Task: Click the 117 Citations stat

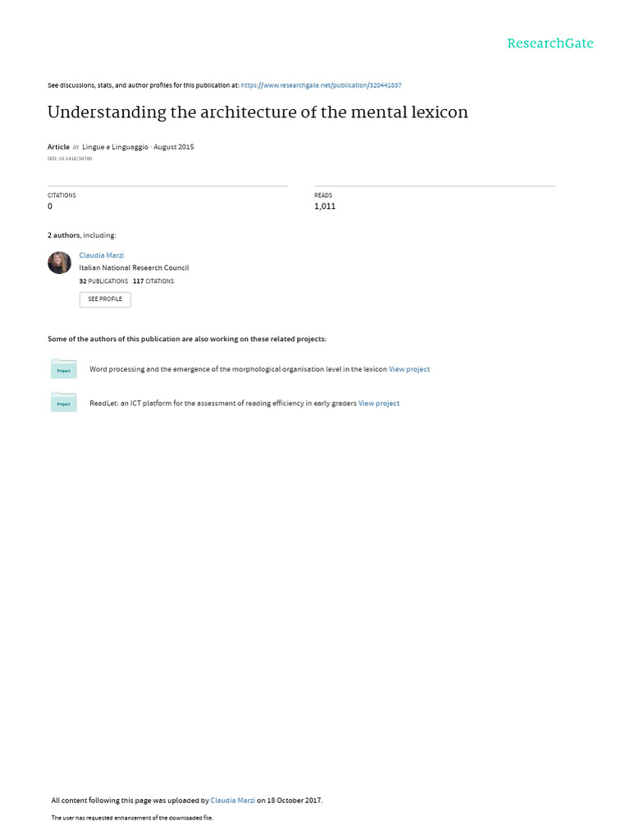Action: [x=153, y=281]
